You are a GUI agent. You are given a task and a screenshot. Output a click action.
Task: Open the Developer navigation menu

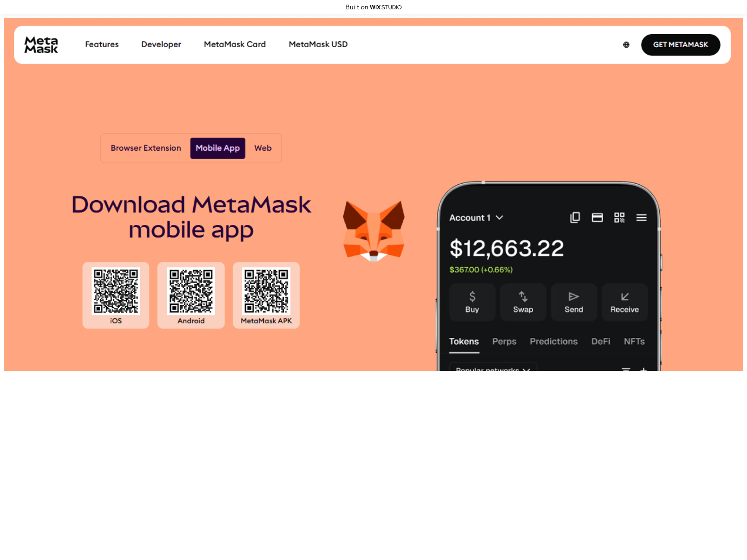point(161,44)
